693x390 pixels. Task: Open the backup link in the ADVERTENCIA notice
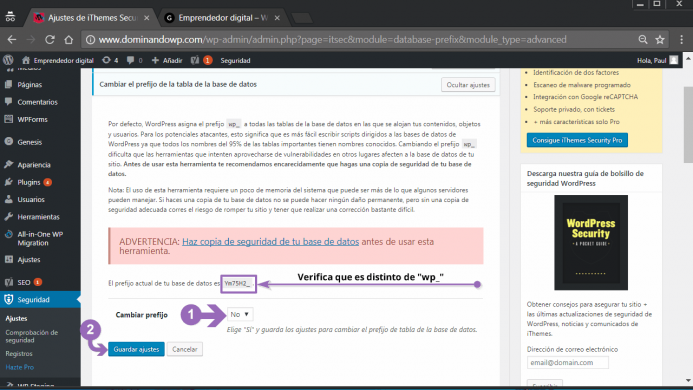270,242
